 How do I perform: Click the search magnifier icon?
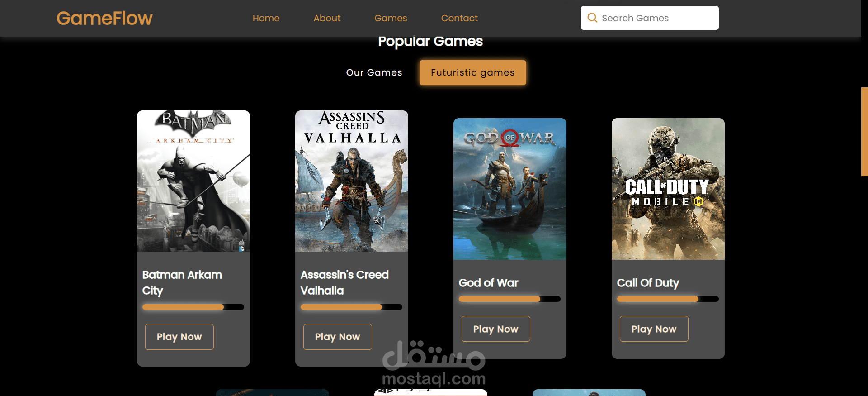(592, 18)
